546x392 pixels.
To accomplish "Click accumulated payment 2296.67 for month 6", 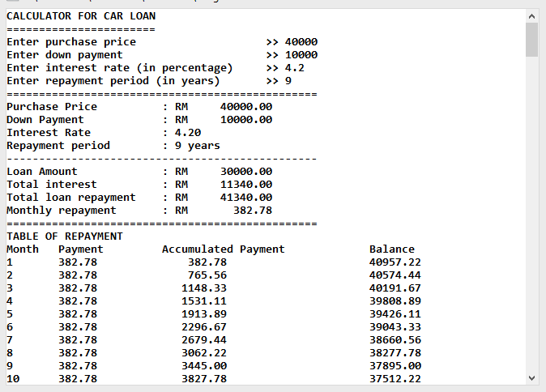I will (204, 327).
